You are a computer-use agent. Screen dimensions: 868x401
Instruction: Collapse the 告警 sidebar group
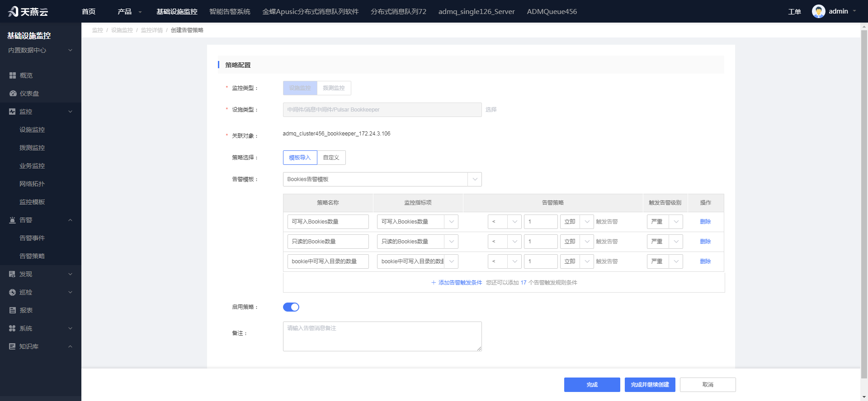point(70,220)
